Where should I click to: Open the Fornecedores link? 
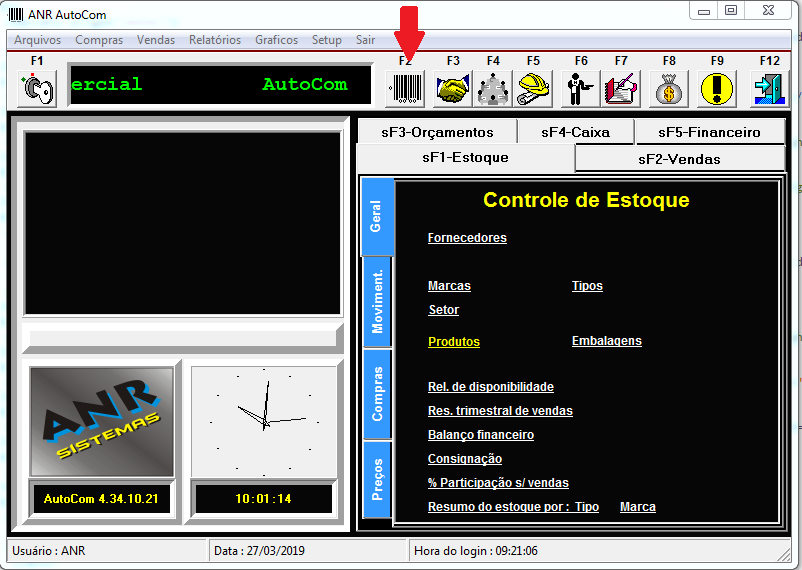(x=467, y=238)
